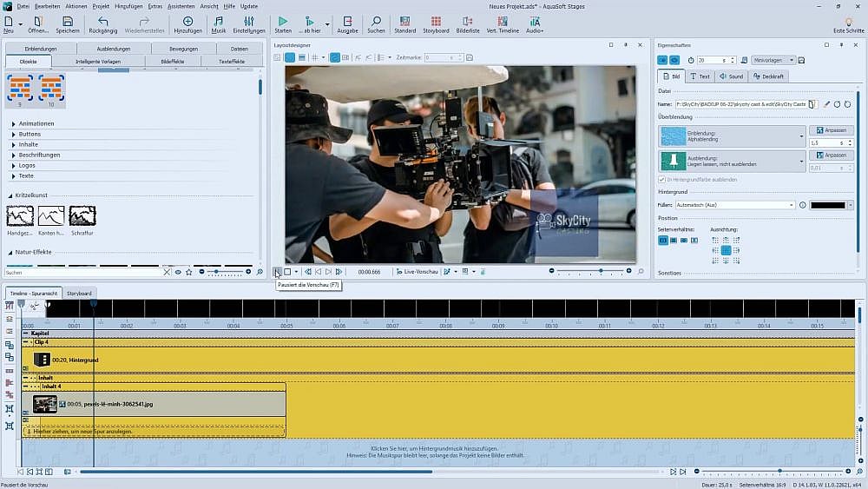Click the Ausgabe export icon
This screenshot has width=868, height=489.
point(347,22)
